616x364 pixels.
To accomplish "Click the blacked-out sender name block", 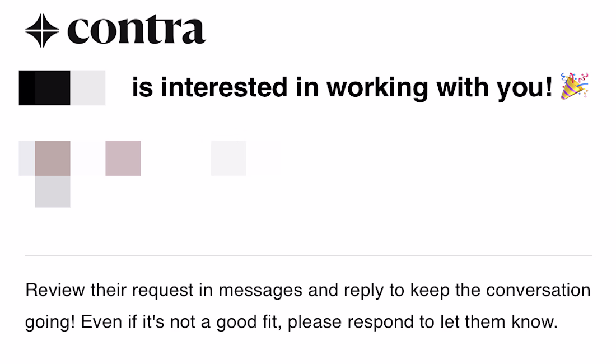I will point(44,88).
